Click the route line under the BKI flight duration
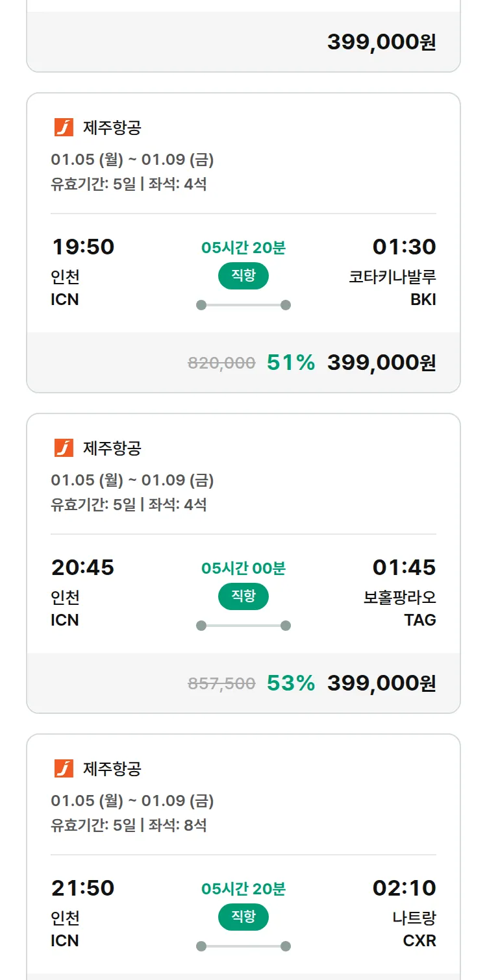Screen dimensions: 487x980 (x=243, y=305)
